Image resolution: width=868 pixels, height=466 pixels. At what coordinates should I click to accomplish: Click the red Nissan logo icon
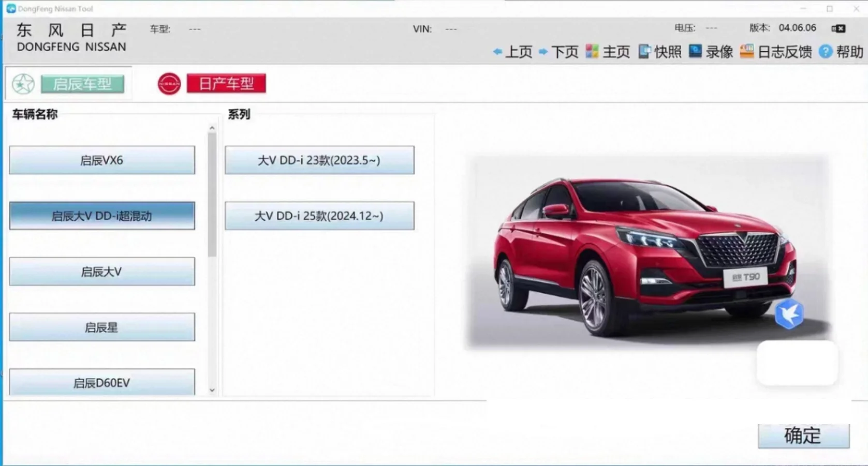pyautogui.click(x=169, y=84)
